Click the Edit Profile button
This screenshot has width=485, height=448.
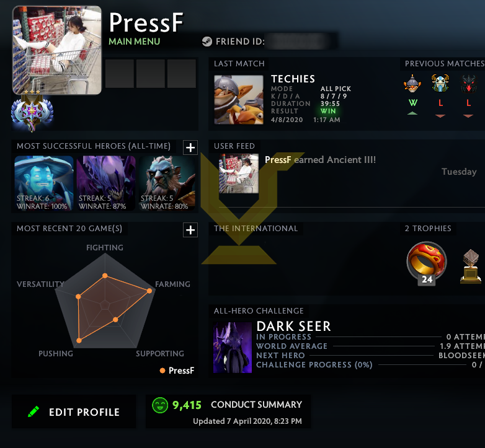click(74, 411)
